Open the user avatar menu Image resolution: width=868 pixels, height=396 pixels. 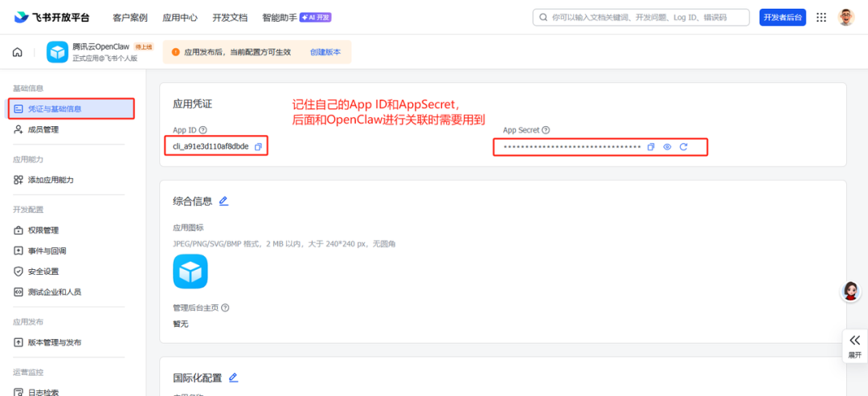845,17
